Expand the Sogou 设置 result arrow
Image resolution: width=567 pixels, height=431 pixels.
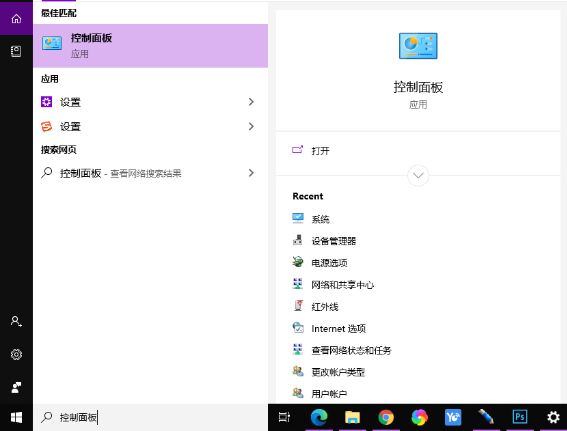click(x=251, y=126)
